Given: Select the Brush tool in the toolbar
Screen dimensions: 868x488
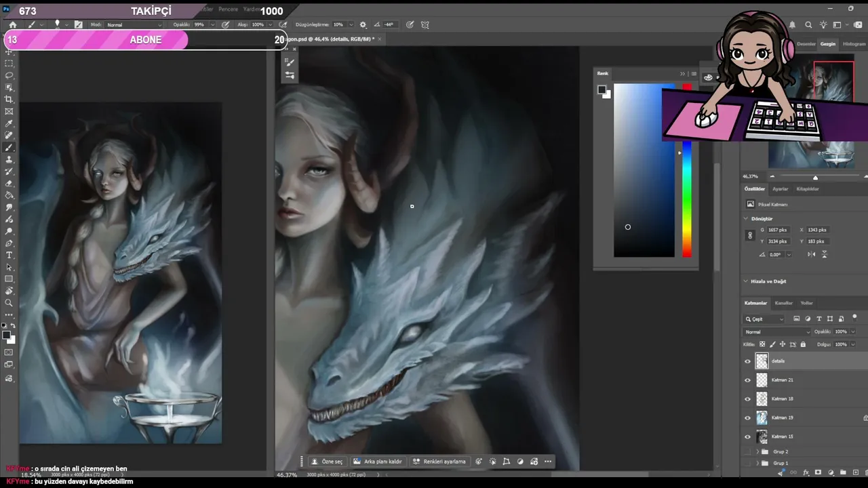Looking at the screenshot, I should 9,148.
